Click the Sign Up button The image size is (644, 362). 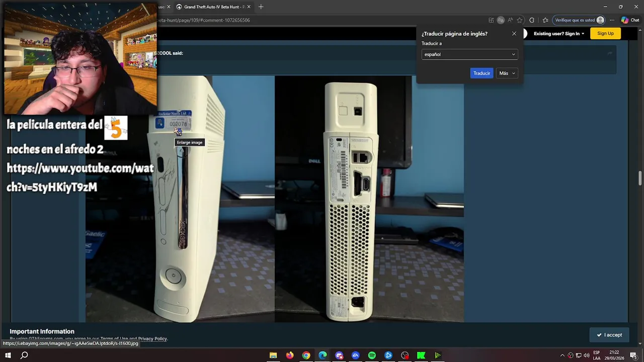[605, 34]
